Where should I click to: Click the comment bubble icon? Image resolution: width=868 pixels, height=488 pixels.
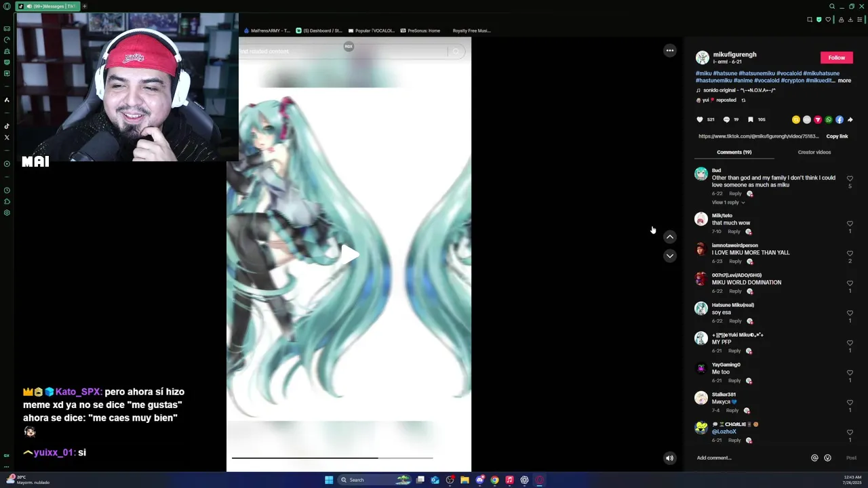click(726, 119)
